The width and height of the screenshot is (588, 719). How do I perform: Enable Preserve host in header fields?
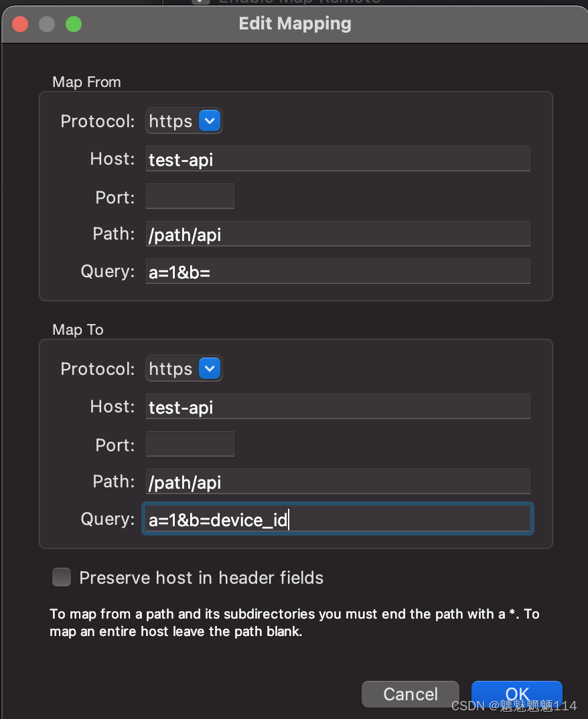(61, 577)
